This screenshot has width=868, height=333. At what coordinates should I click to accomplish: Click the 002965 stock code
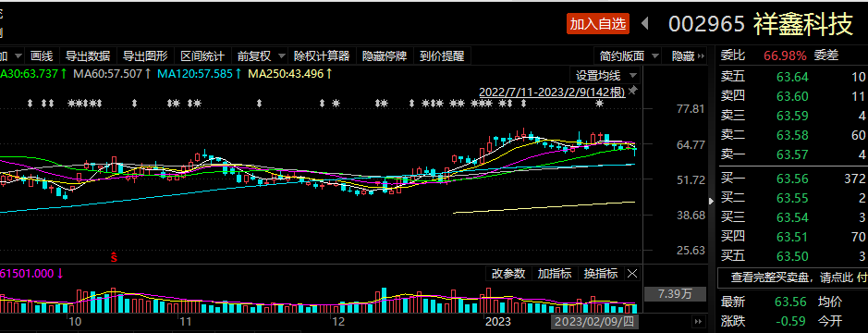[707, 24]
